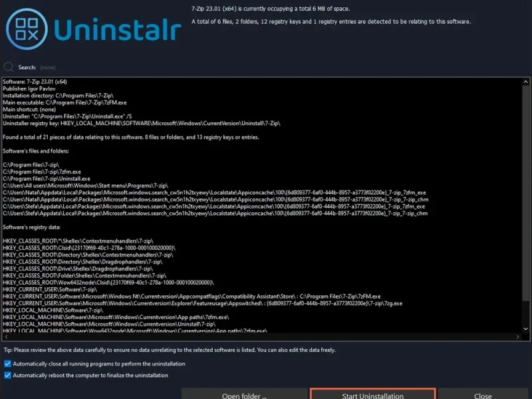Click the 'Uninstaller: ...Uninstall.exe /S' line

pyautogui.click(x=67, y=116)
